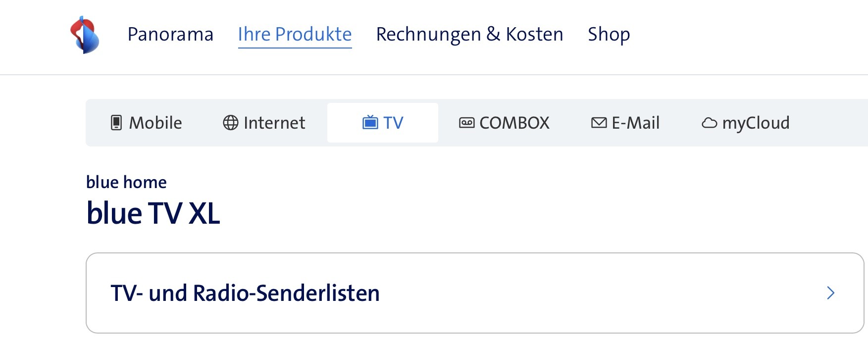Switch to the COMBOX tab label

point(514,123)
